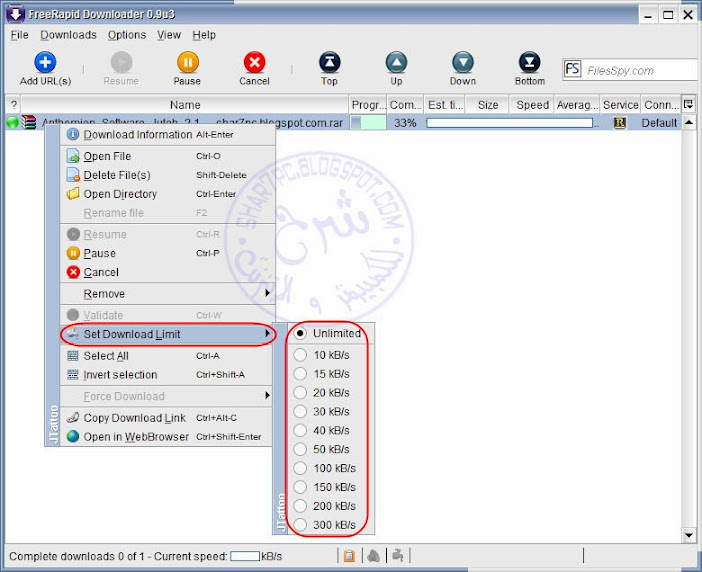The width and height of the screenshot is (702, 572).
Task: Open the Help menu
Action: point(204,35)
